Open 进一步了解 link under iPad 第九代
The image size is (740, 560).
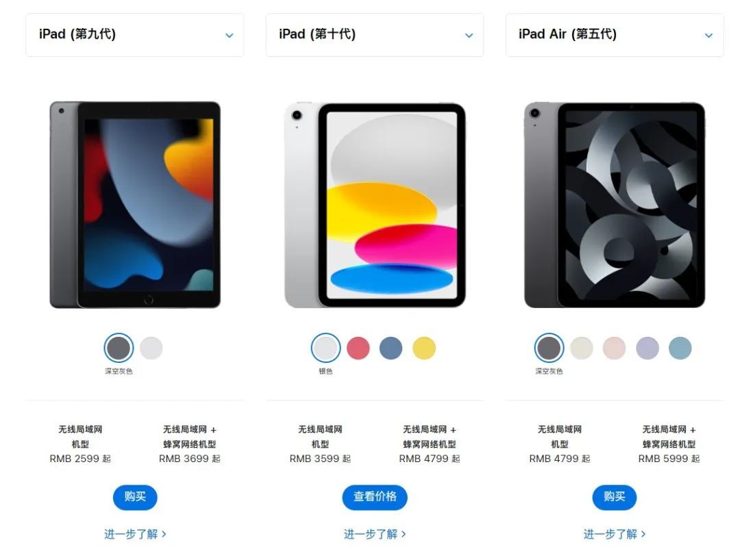(135, 534)
